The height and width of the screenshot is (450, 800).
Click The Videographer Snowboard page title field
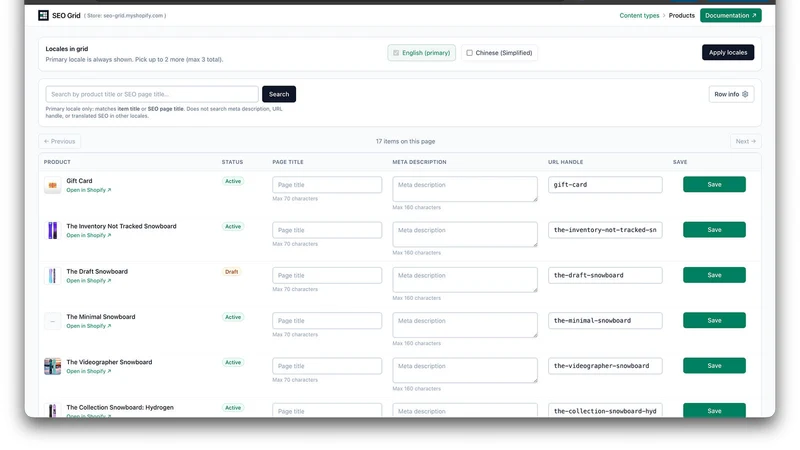[327, 366]
